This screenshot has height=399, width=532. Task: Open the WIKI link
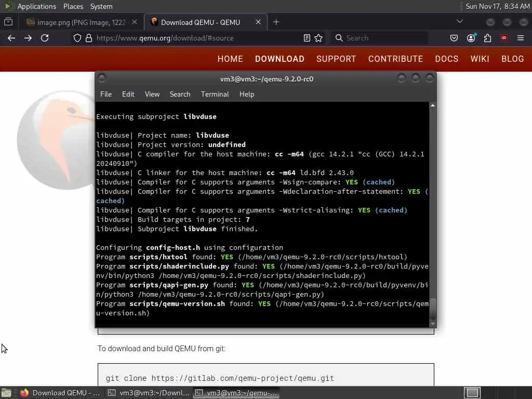point(480,59)
